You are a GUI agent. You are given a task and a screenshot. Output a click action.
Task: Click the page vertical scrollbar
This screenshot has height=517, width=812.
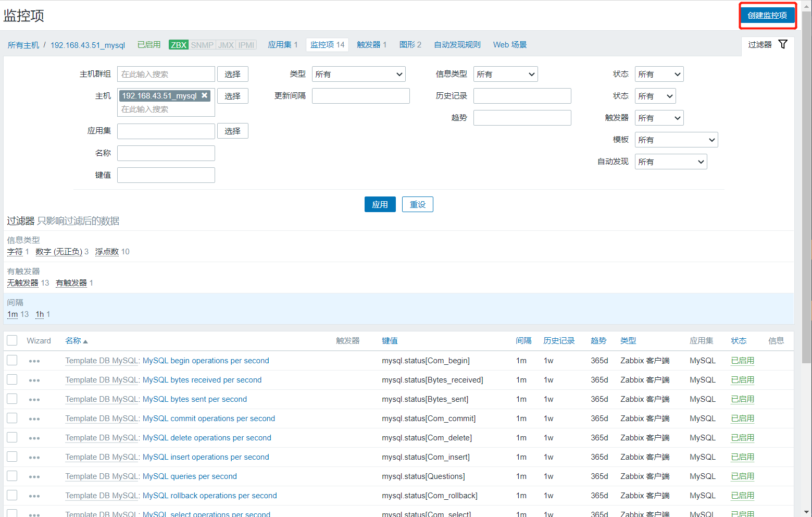click(807, 188)
